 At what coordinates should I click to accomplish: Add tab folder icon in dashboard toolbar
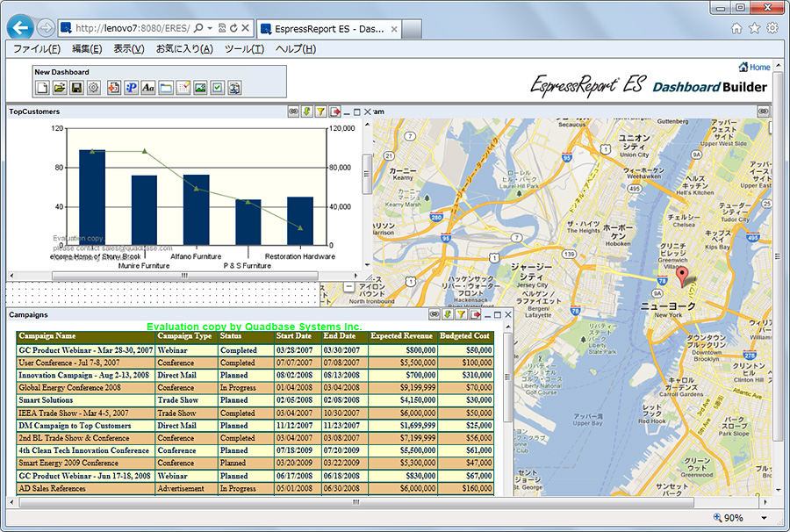click(166, 88)
